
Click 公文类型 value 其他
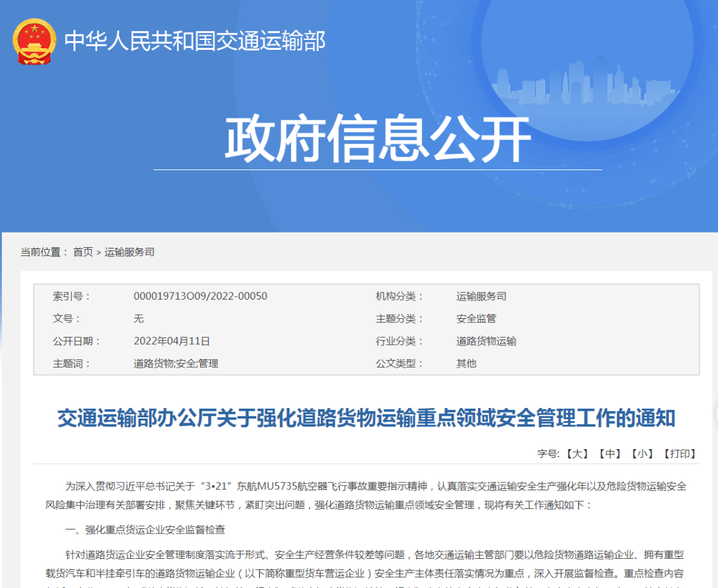(x=466, y=363)
